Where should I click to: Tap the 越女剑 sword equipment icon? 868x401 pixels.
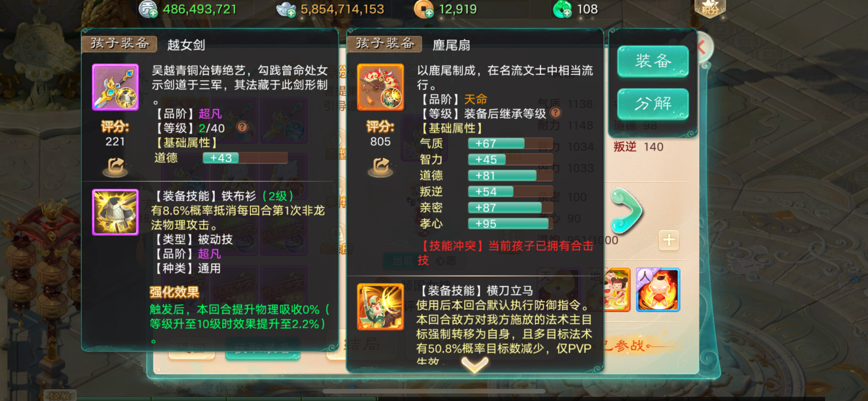click(115, 87)
